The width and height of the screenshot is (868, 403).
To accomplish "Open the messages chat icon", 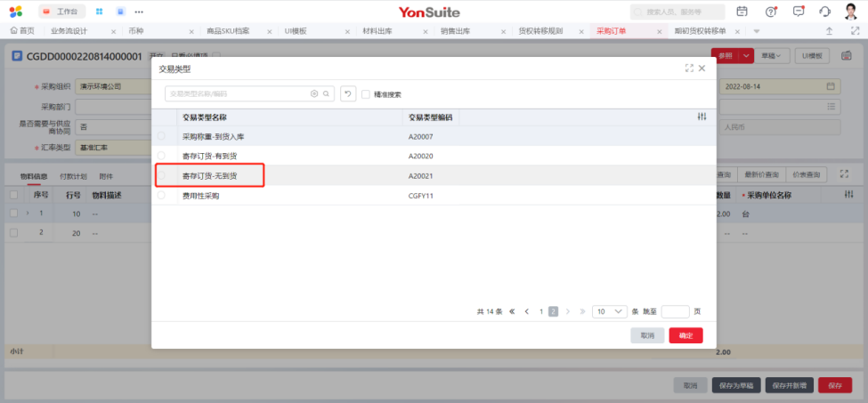I will [799, 12].
